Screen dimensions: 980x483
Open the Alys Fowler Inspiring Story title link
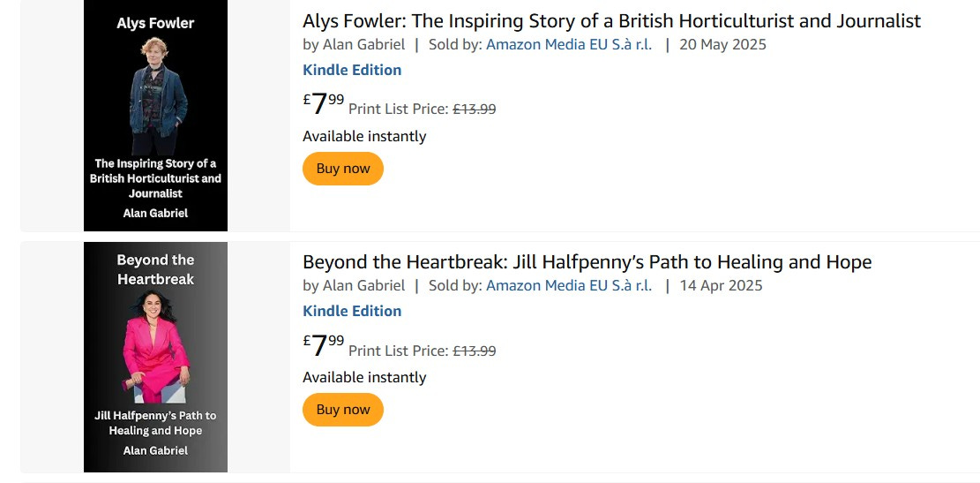click(611, 21)
